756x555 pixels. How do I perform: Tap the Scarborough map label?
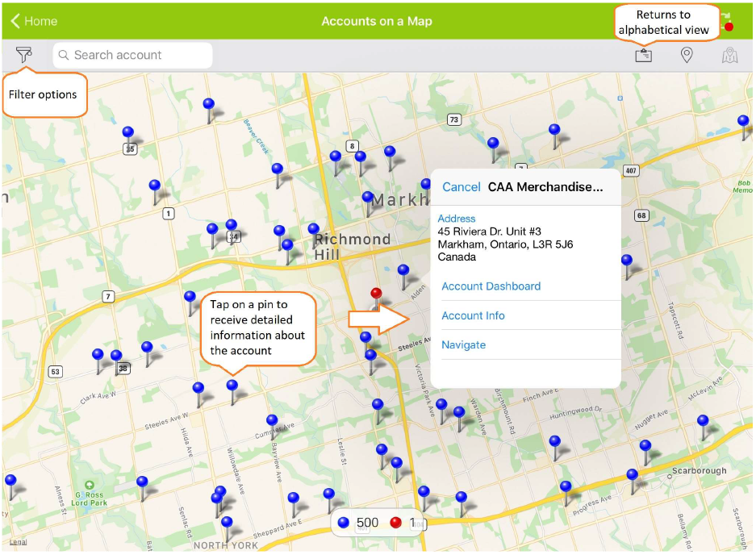pos(699,470)
